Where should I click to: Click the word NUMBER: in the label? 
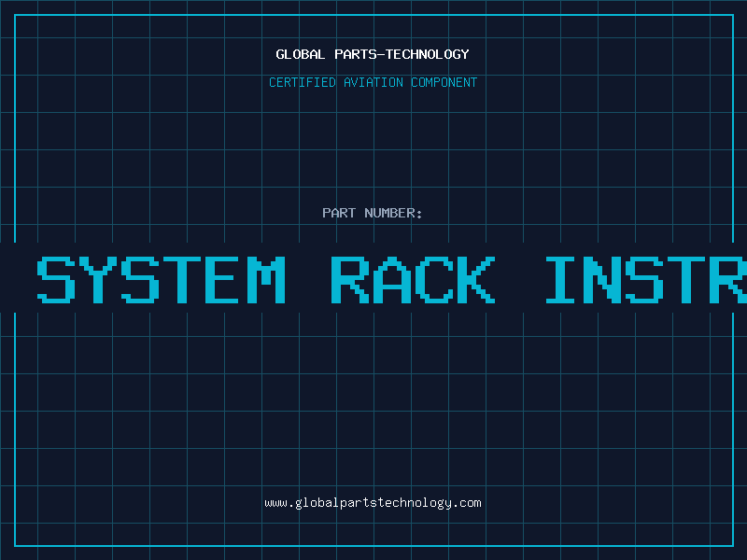click(394, 213)
